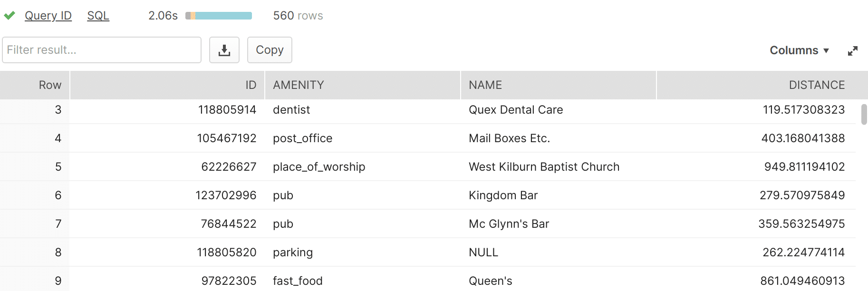Click the green success checkmark icon
The width and height of the screenshot is (868, 291).
pos(10,16)
